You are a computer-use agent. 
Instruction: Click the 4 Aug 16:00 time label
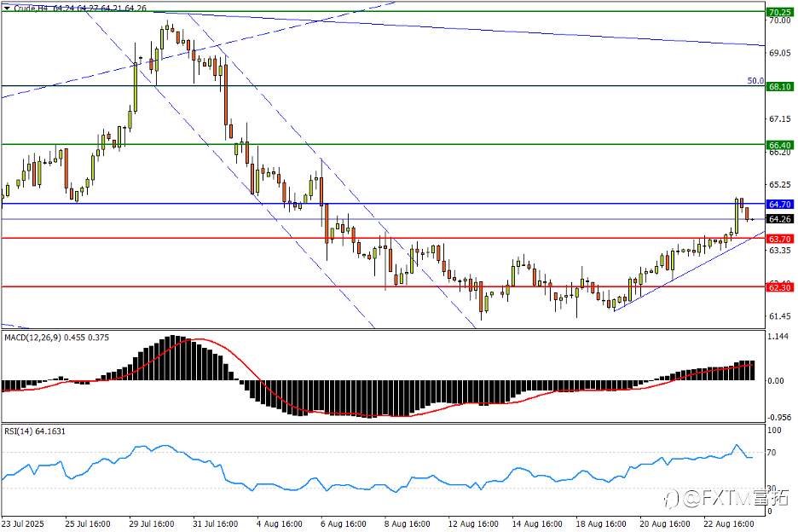[280, 523]
